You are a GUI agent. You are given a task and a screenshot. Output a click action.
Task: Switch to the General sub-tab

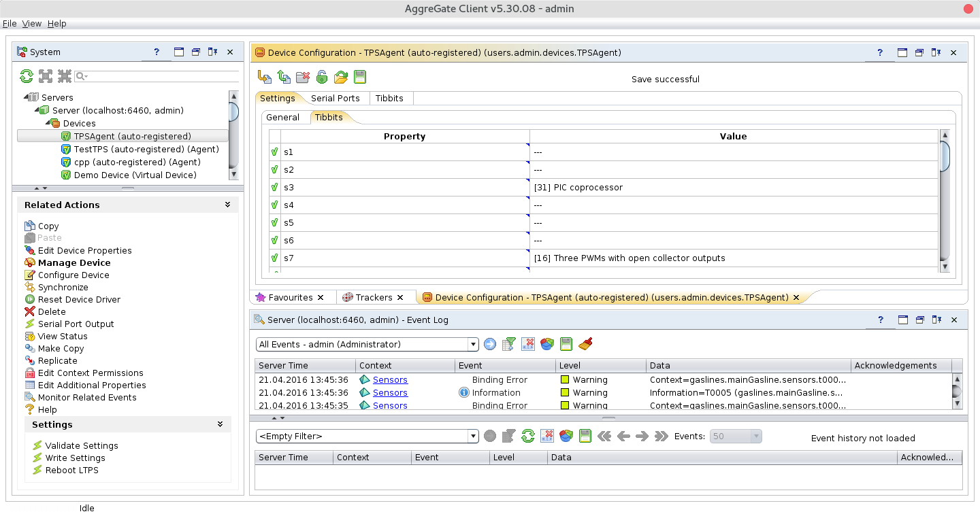point(282,117)
